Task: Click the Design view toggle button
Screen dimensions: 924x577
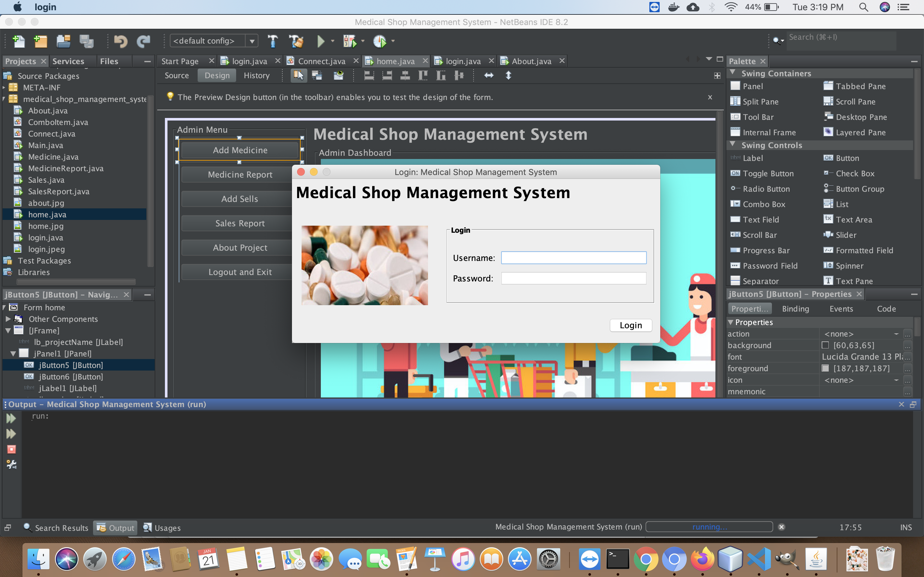Action: 216,75
